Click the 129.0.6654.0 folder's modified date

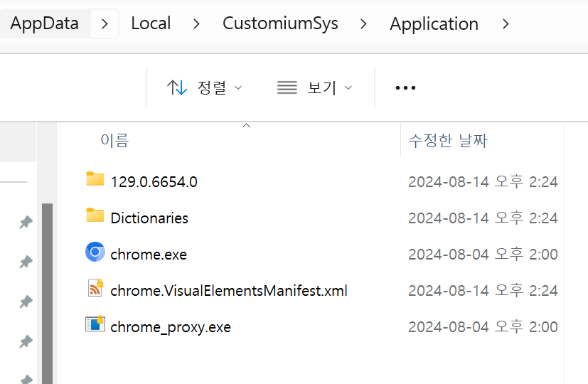click(483, 182)
